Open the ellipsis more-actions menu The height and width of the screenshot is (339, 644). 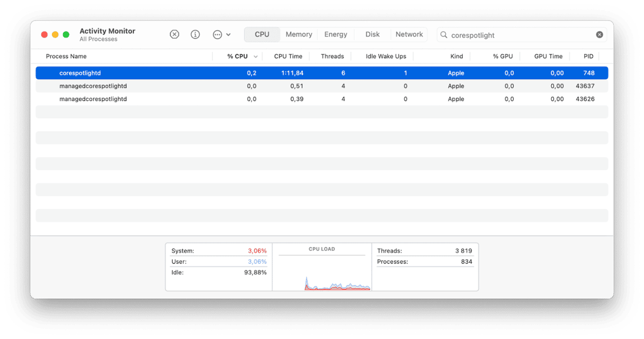[x=221, y=34]
